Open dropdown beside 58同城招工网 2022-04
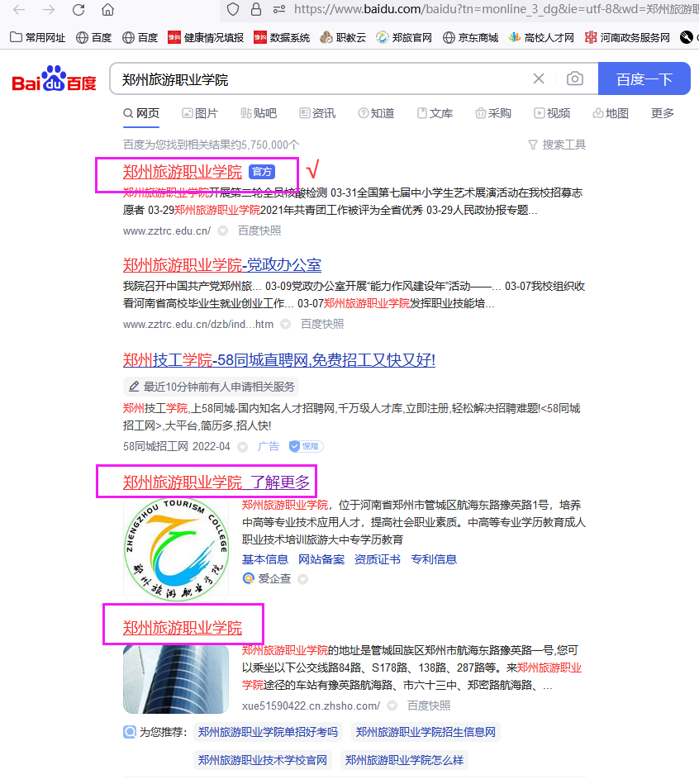 (x=242, y=446)
